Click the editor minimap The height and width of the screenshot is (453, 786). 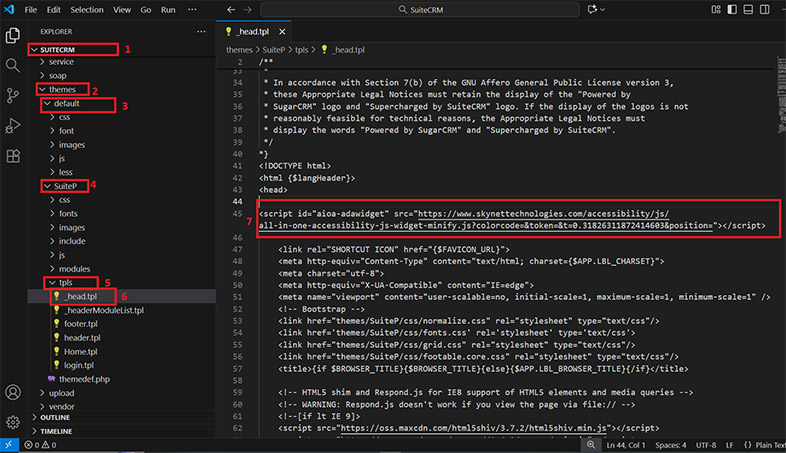pyautogui.click(x=781, y=94)
